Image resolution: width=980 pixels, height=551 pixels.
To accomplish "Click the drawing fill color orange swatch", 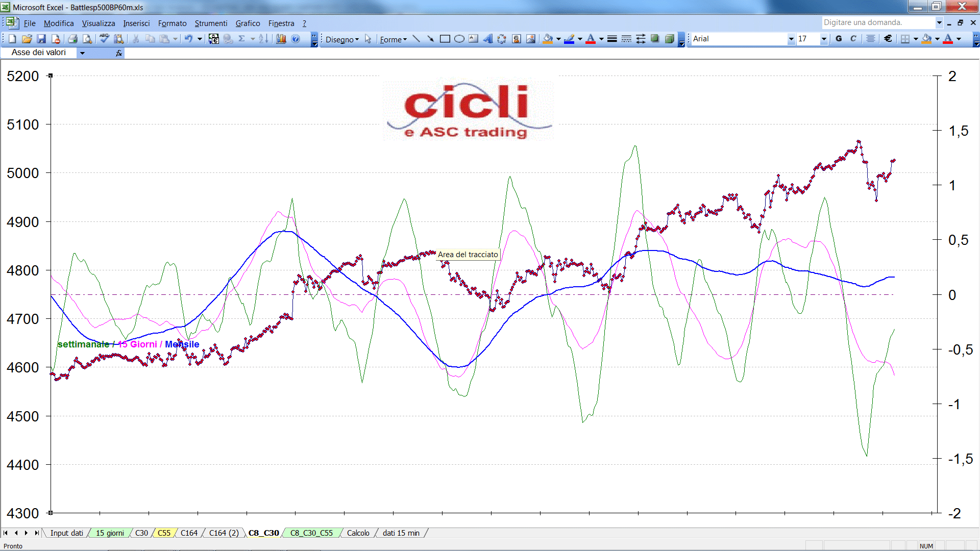I will click(548, 39).
